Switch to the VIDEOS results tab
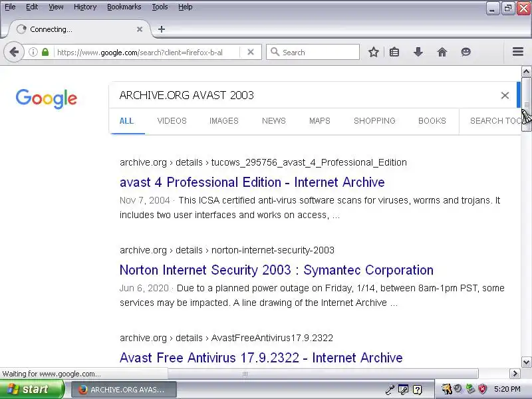 coord(172,121)
